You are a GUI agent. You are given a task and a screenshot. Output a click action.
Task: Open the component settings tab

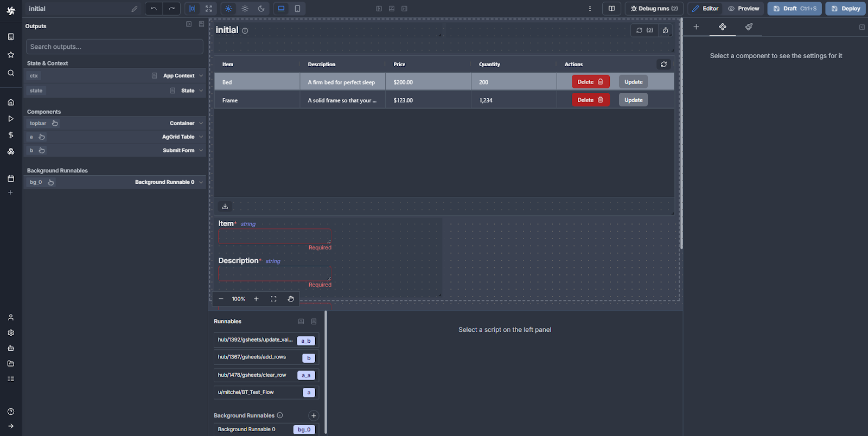(723, 27)
